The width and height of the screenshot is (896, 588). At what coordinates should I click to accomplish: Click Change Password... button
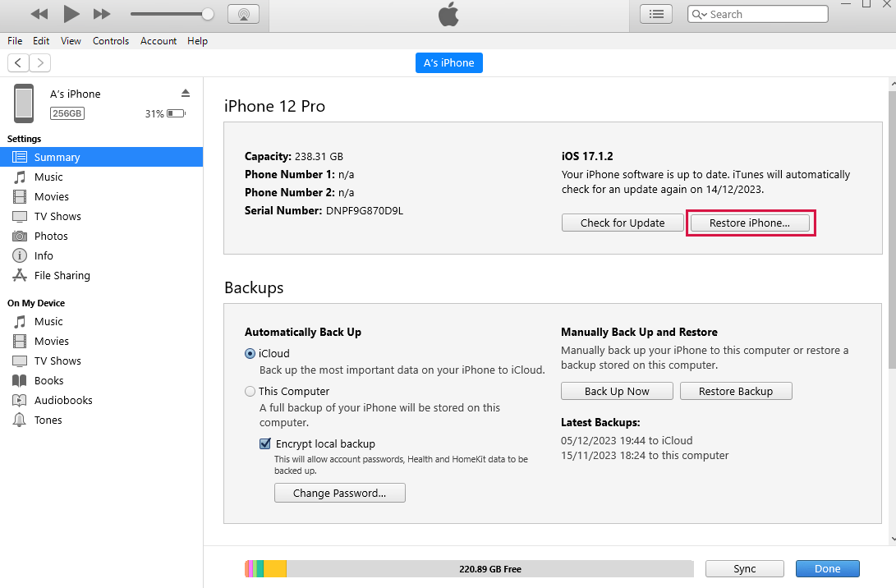point(339,493)
